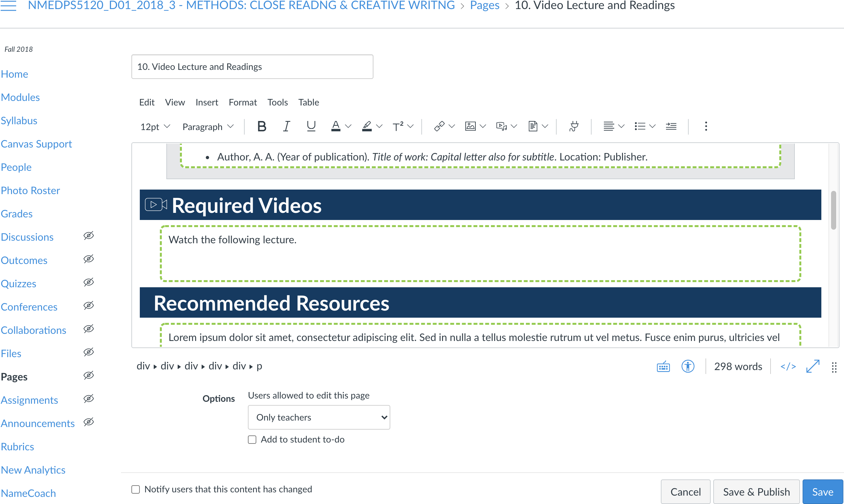Check Add to student to-do
Image resolution: width=844 pixels, height=504 pixels.
pos(252,440)
